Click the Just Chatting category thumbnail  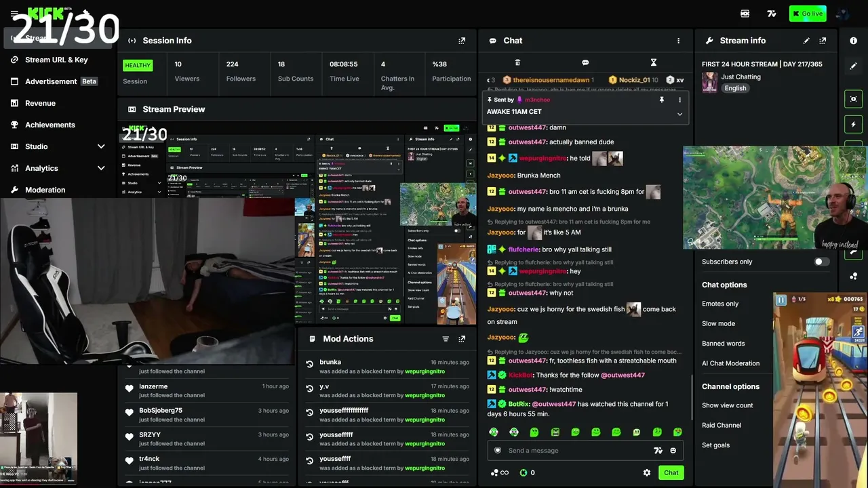coord(709,83)
